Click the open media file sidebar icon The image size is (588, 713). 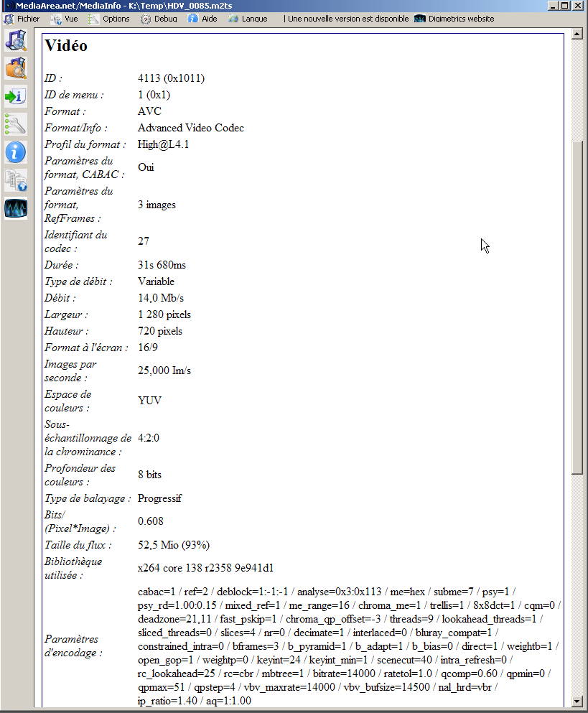pos(16,41)
